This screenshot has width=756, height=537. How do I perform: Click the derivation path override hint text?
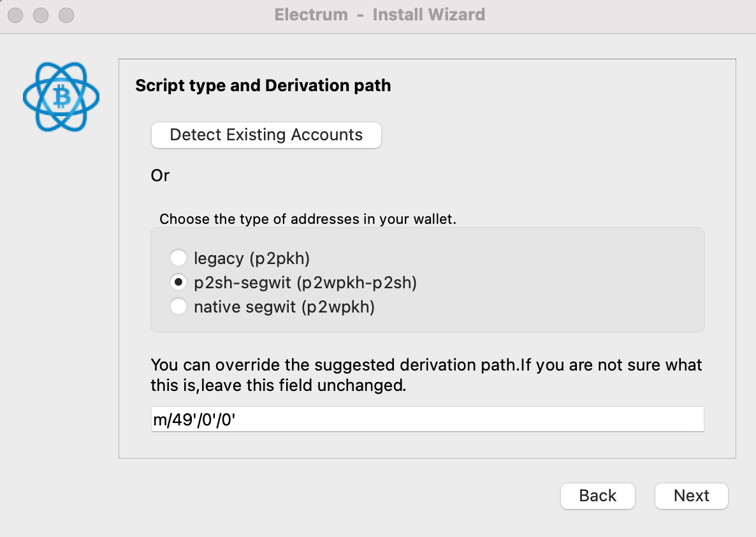[x=426, y=375]
